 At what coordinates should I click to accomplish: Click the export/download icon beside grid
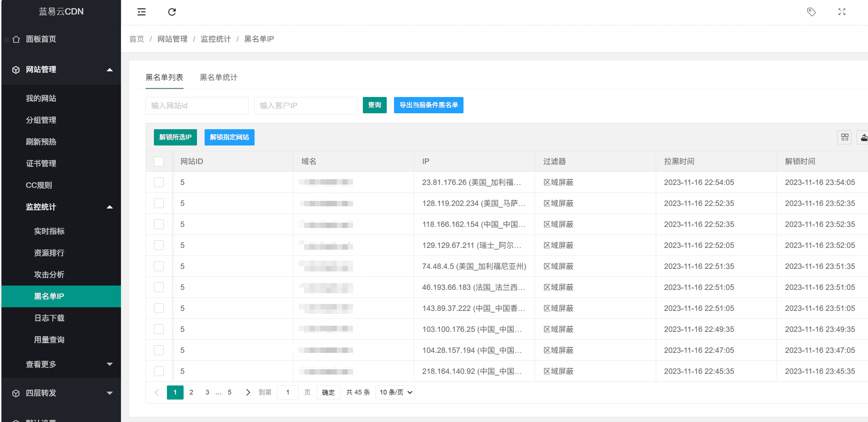point(862,137)
